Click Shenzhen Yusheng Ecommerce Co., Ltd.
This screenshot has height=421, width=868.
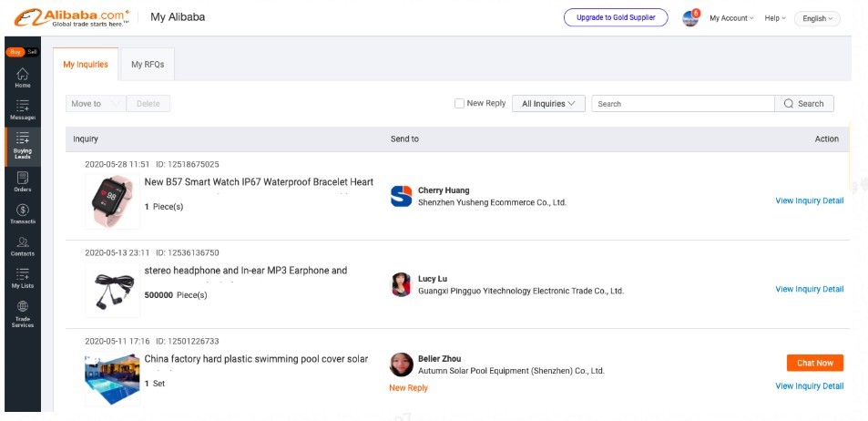492,202
